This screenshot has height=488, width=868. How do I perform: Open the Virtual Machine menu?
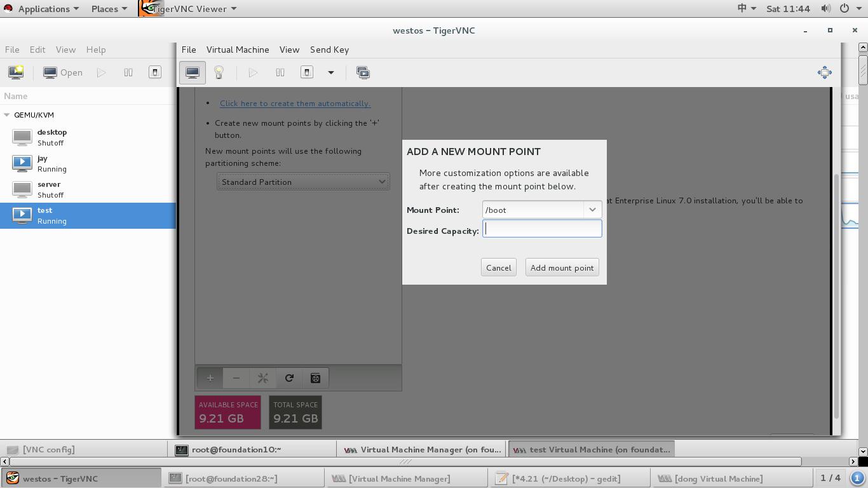[x=237, y=50]
